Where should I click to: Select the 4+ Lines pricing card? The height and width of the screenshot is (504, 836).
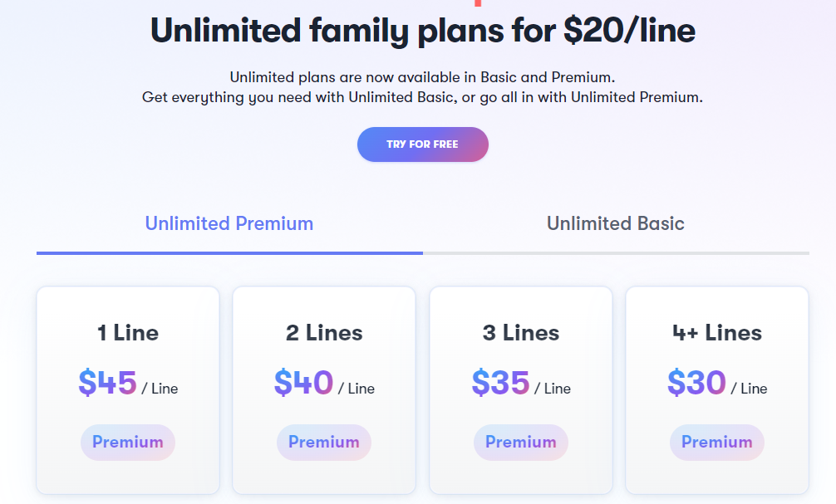coord(716,390)
